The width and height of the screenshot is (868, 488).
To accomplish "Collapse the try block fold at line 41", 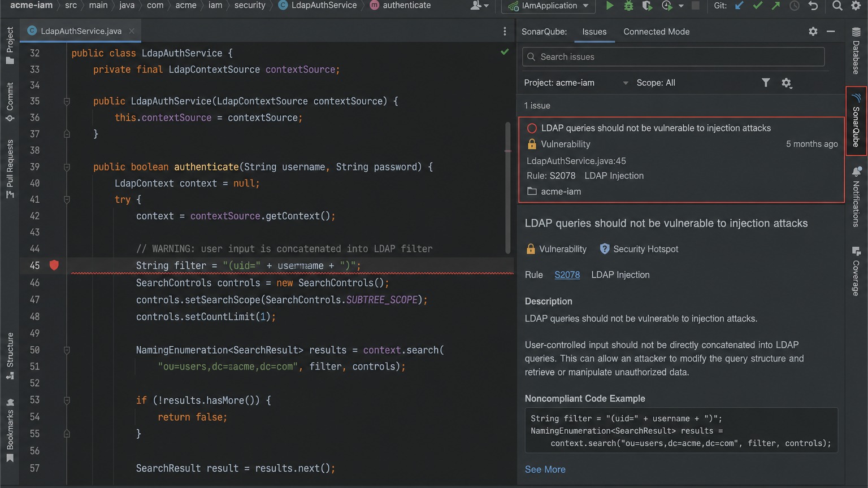I will coord(67,200).
